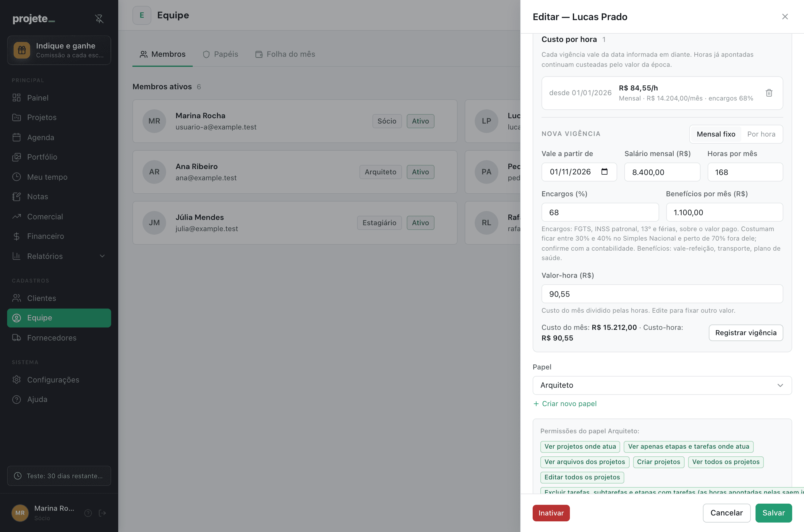Click Cancelar in the edit panel
804x532 pixels.
[726, 513]
